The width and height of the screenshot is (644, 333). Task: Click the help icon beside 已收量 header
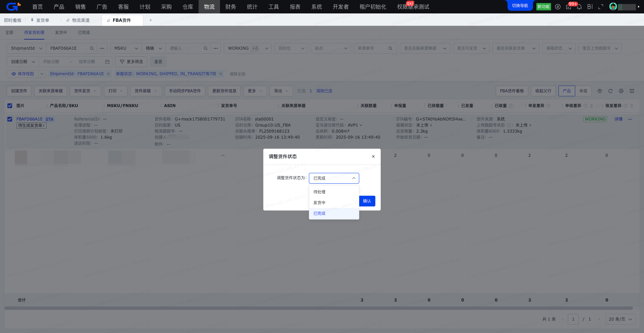pos(511,106)
